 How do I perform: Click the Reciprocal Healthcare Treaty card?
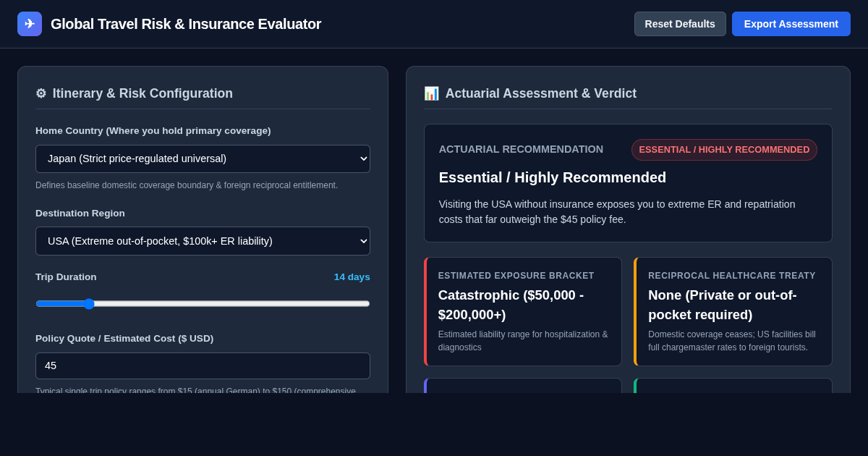tap(733, 311)
